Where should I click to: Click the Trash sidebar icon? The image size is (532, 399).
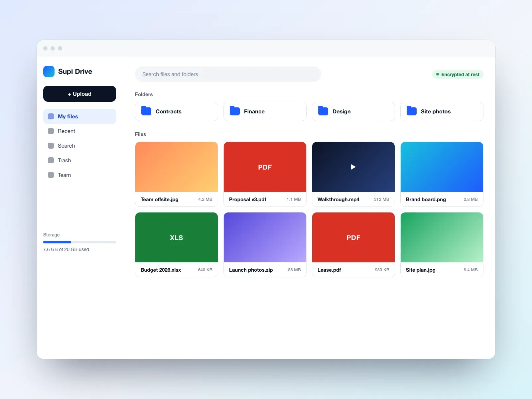tap(51, 160)
